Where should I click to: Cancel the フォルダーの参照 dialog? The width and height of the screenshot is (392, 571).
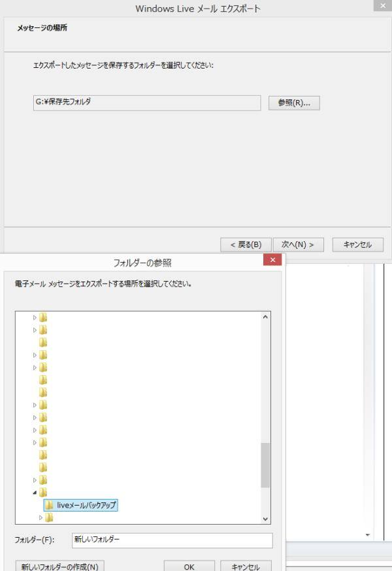[x=246, y=566]
